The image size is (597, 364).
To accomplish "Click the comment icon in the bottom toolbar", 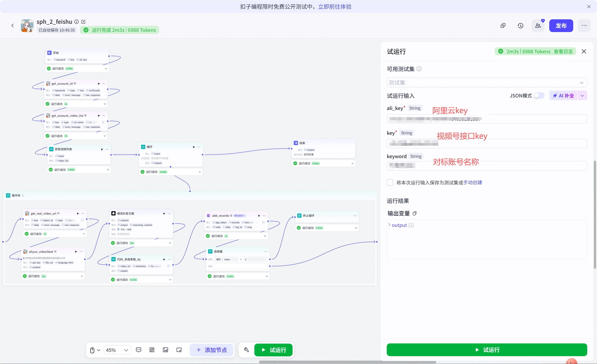I will click(138, 350).
